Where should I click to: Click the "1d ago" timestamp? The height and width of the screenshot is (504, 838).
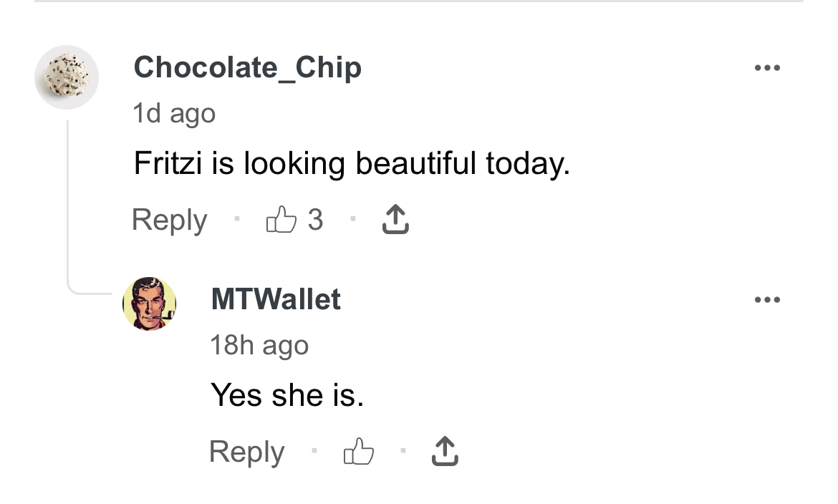(174, 113)
